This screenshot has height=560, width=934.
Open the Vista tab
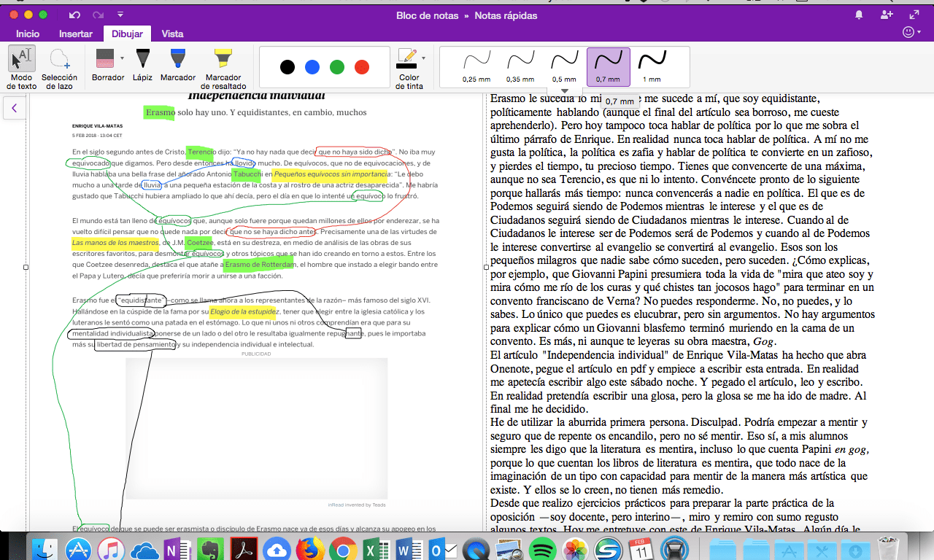[x=172, y=34]
